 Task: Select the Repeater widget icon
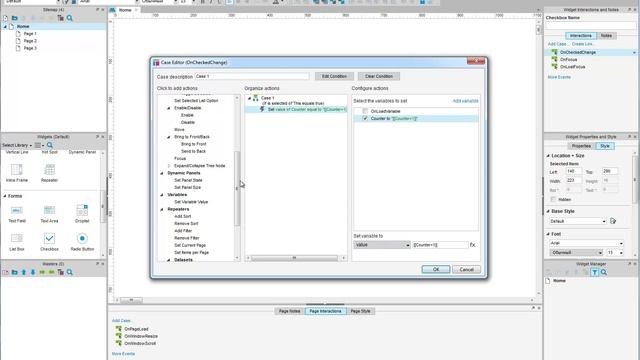point(49,169)
